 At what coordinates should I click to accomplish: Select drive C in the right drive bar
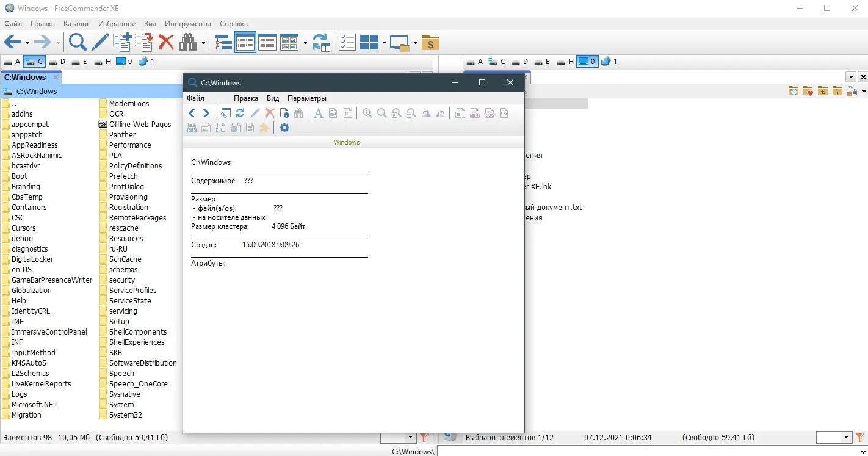(x=497, y=62)
